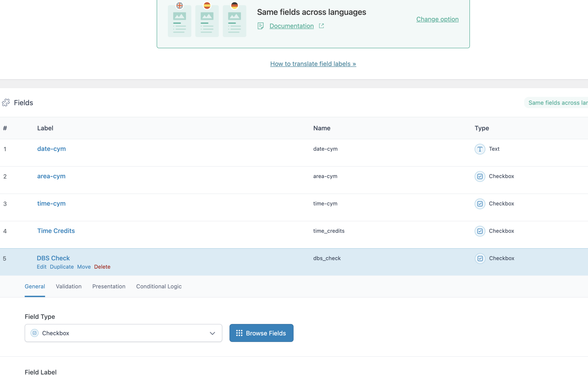Click the Checkbox type icon for time-cym
The width and height of the screenshot is (588, 375).
pos(480,204)
